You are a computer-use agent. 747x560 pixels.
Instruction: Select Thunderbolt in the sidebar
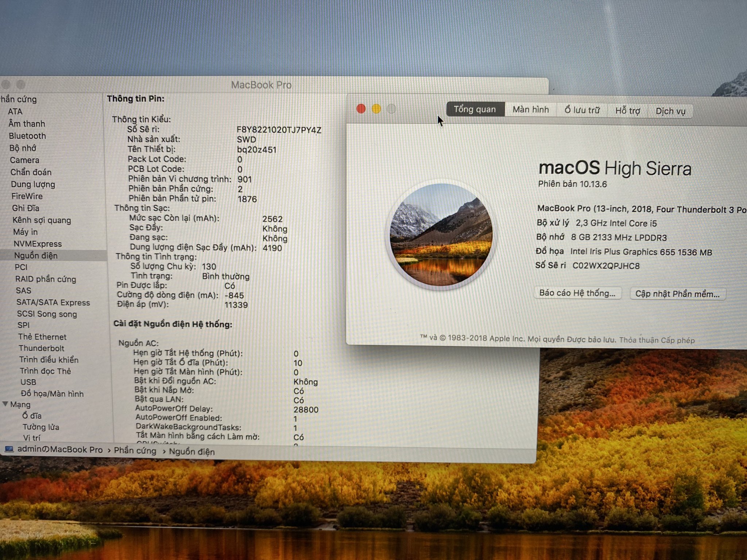[41, 348]
